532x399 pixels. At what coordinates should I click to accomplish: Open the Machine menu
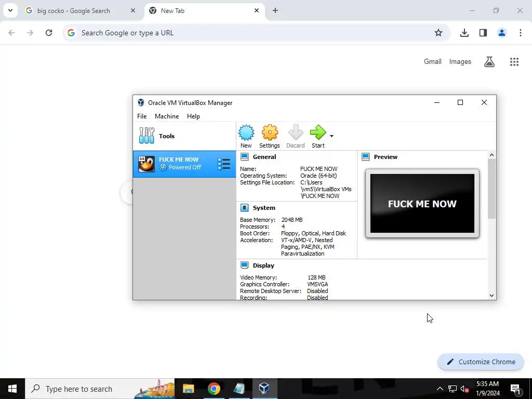click(x=167, y=116)
